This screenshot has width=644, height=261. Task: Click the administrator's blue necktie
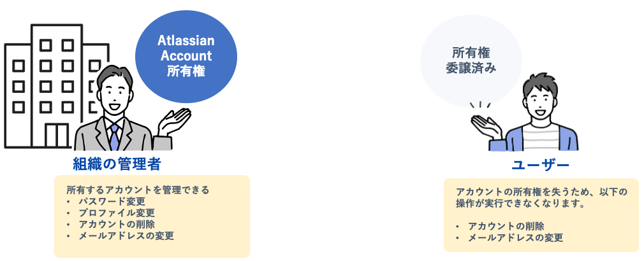coord(114,138)
